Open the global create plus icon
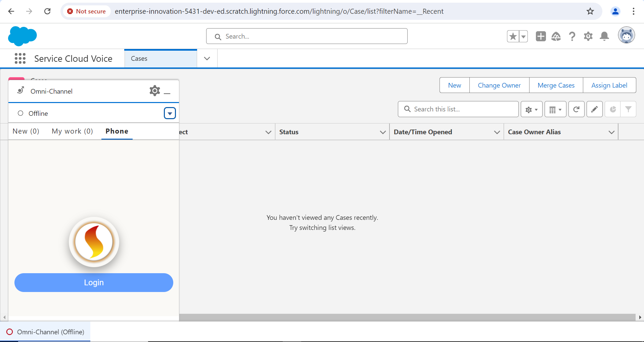The height and width of the screenshot is (342, 644). click(541, 36)
